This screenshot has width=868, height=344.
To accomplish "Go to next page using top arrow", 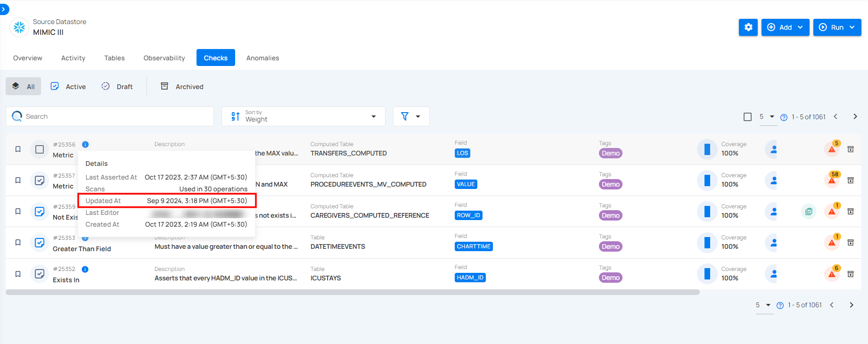I will click(855, 116).
